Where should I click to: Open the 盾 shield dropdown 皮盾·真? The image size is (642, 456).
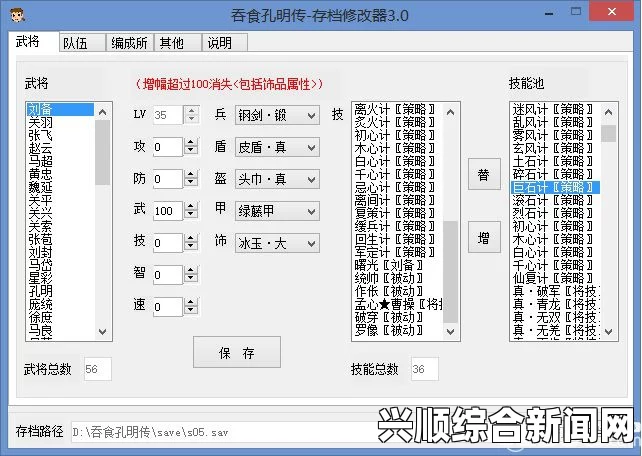(x=277, y=147)
